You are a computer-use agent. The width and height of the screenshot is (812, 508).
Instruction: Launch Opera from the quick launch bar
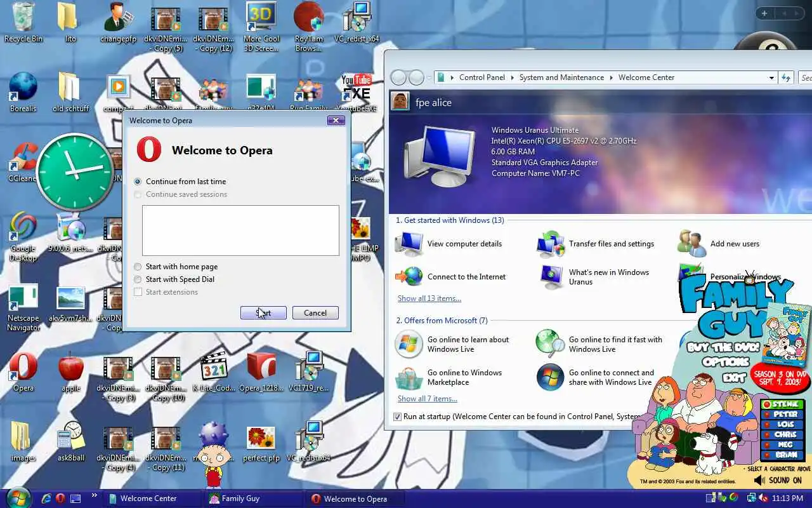pyautogui.click(x=60, y=498)
